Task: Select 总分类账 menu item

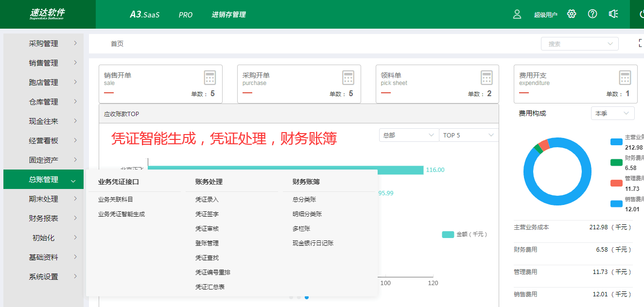Action: [x=304, y=199]
